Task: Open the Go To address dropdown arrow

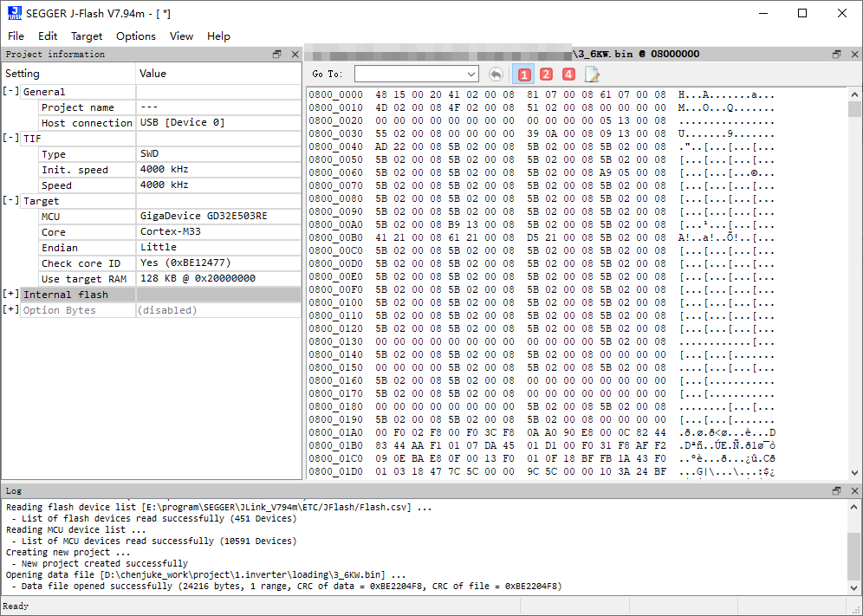Action: tap(471, 74)
